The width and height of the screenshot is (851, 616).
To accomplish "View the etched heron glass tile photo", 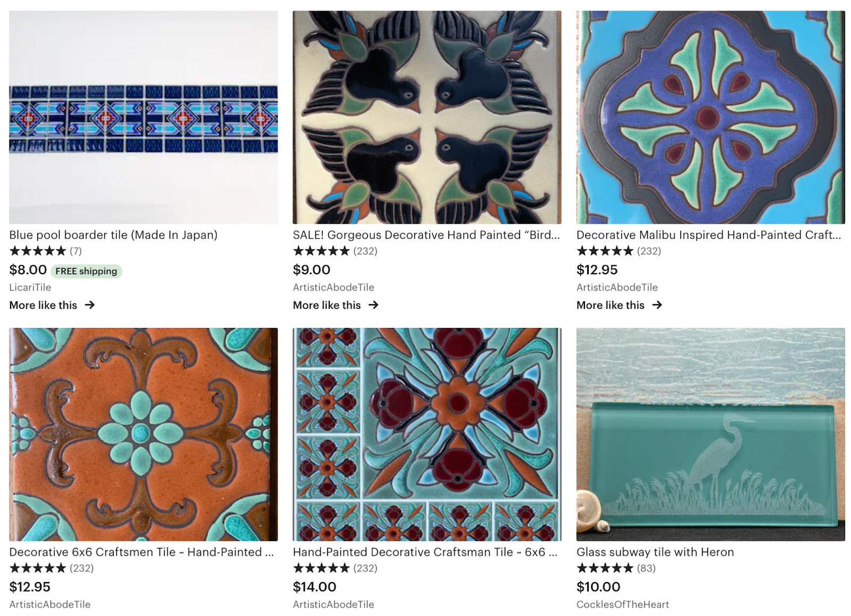I will (x=711, y=434).
